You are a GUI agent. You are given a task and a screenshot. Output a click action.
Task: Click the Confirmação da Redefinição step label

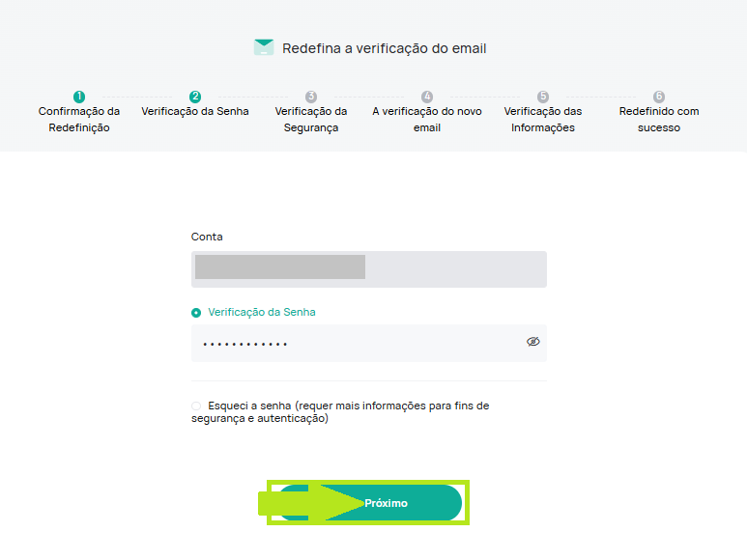[79, 120]
